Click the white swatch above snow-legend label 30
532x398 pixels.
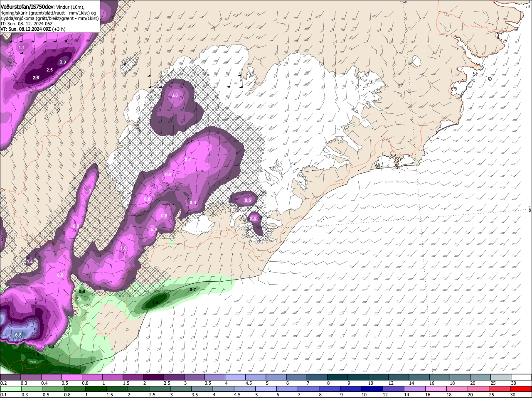tap(522, 377)
